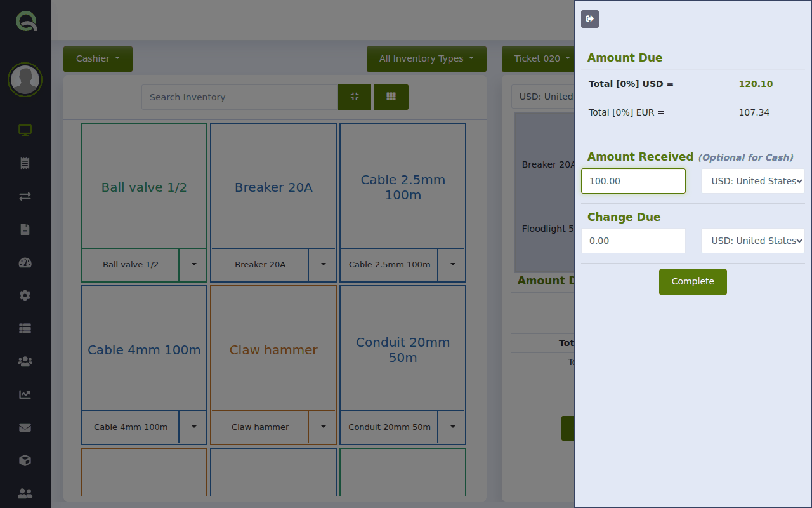812x508 pixels.
Task: Click the Search Inventory field
Action: (240, 97)
